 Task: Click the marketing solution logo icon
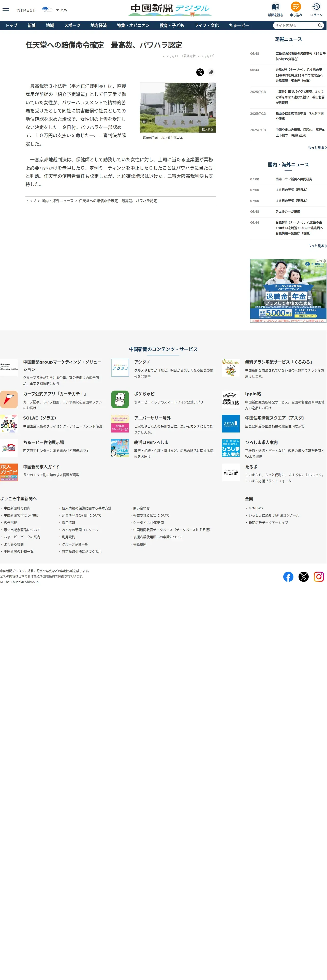[9, 367]
